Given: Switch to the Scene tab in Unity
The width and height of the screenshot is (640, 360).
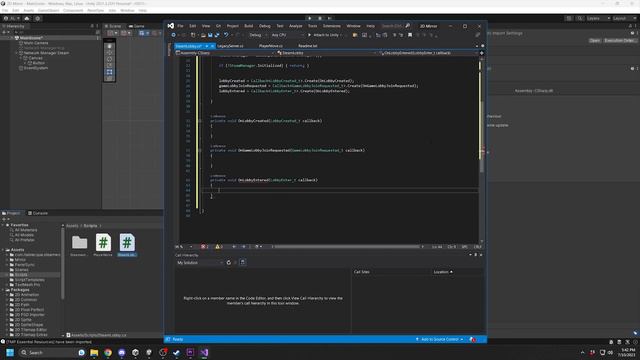Looking at the screenshot, I should (113, 26).
